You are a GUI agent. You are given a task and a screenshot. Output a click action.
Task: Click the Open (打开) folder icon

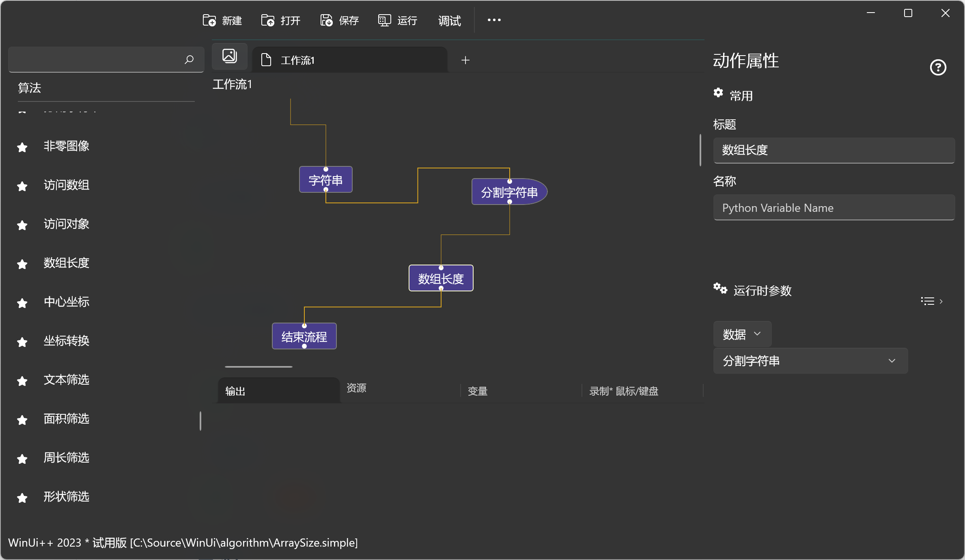tap(268, 20)
